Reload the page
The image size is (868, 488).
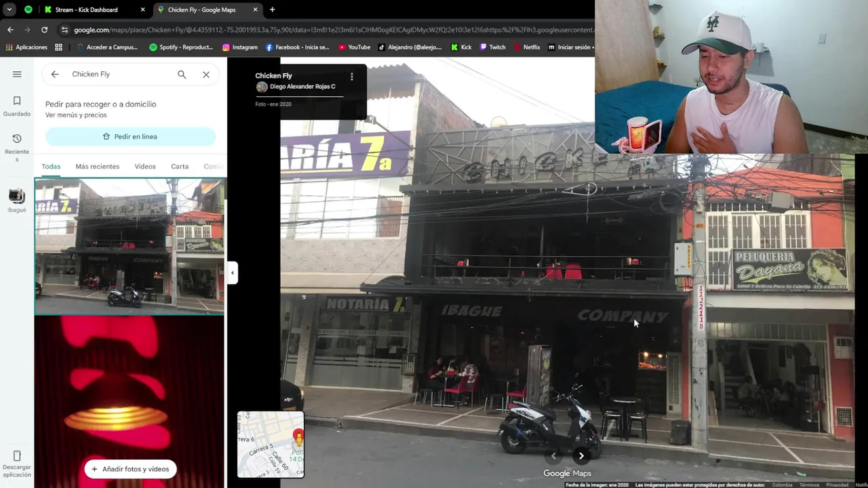tap(44, 30)
